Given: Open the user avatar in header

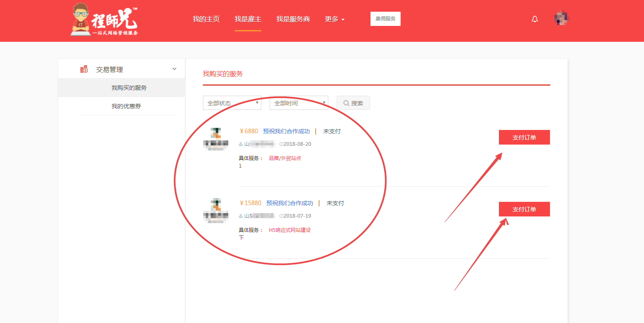Looking at the screenshot, I should [x=562, y=18].
